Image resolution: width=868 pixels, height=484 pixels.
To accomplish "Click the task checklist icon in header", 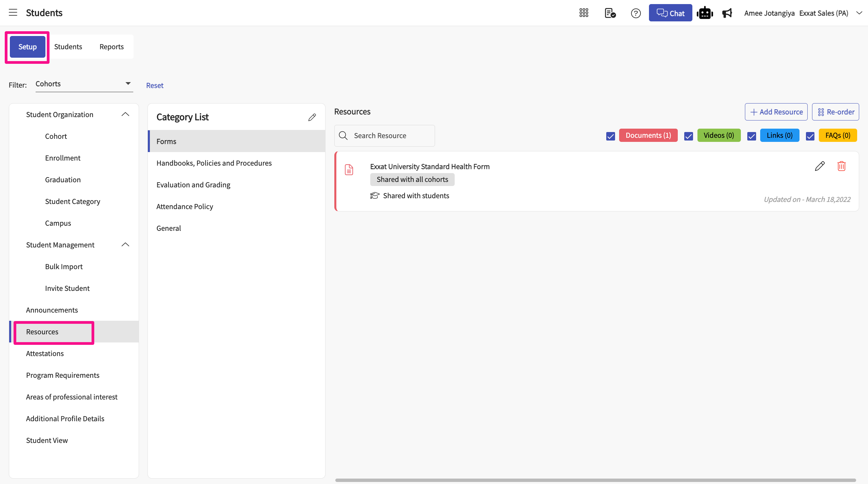I will coord(610,13).
